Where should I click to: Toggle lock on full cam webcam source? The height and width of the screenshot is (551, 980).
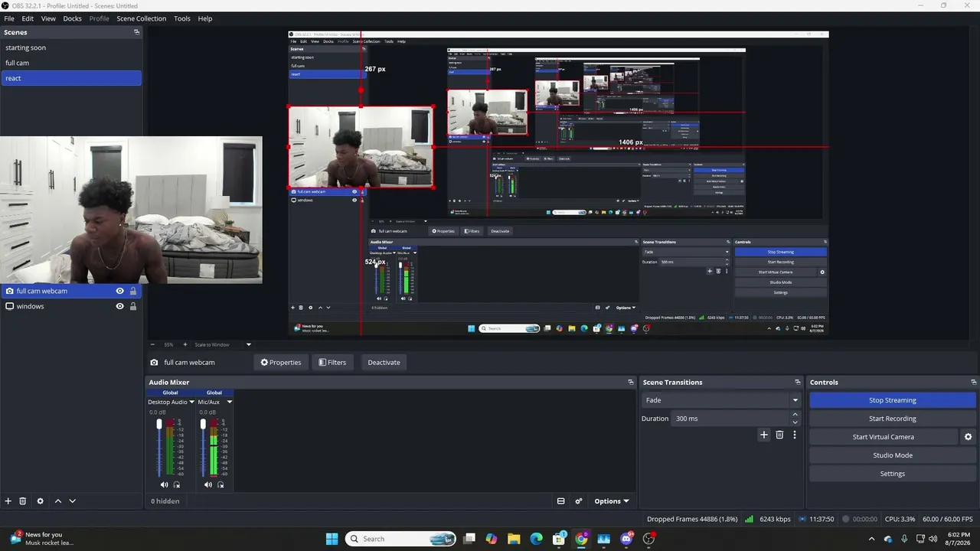coord(132,291)
